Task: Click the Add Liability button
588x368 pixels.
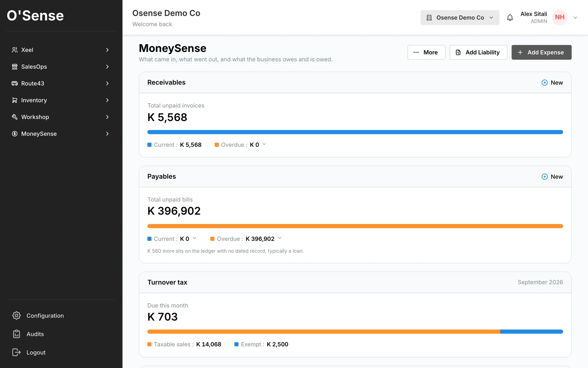Action: pos(478,52)
